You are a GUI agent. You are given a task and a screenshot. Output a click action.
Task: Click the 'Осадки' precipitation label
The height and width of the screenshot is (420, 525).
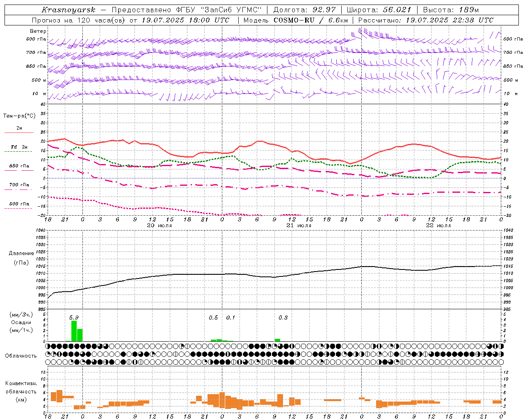click(x=21, y=322)
